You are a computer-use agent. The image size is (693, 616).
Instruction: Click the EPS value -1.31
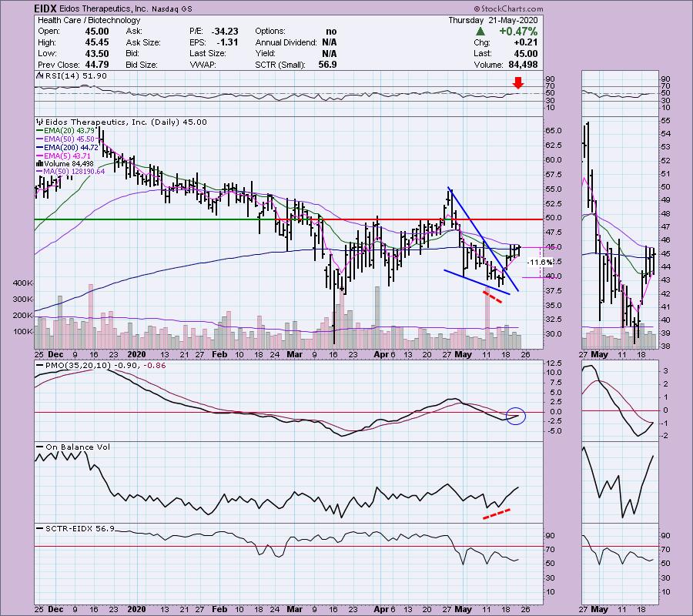click(x=227, y=42)
